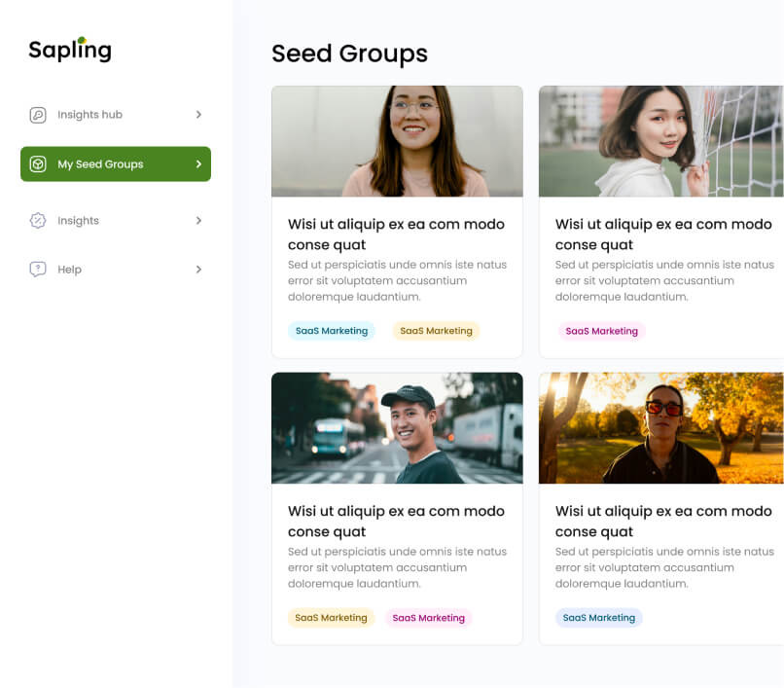Viewport: 784px width, 688px height.
Task: Click the Sapling logo
Action: coord(70,50)
